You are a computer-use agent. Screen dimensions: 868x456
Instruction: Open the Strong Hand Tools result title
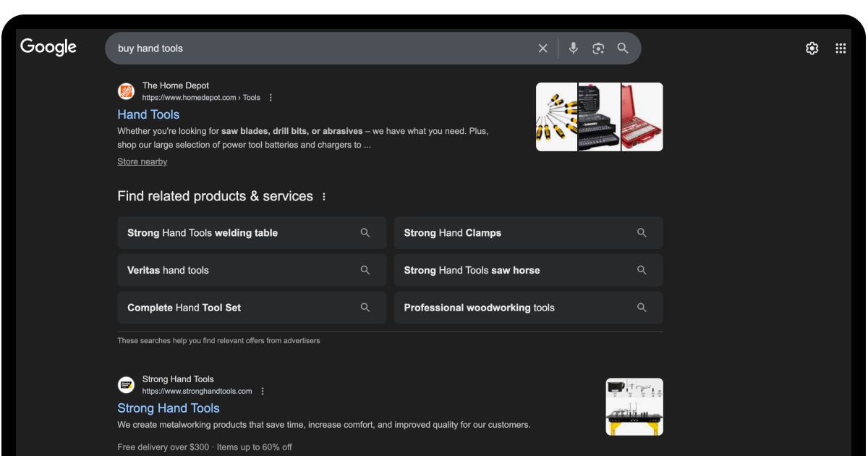169,408
